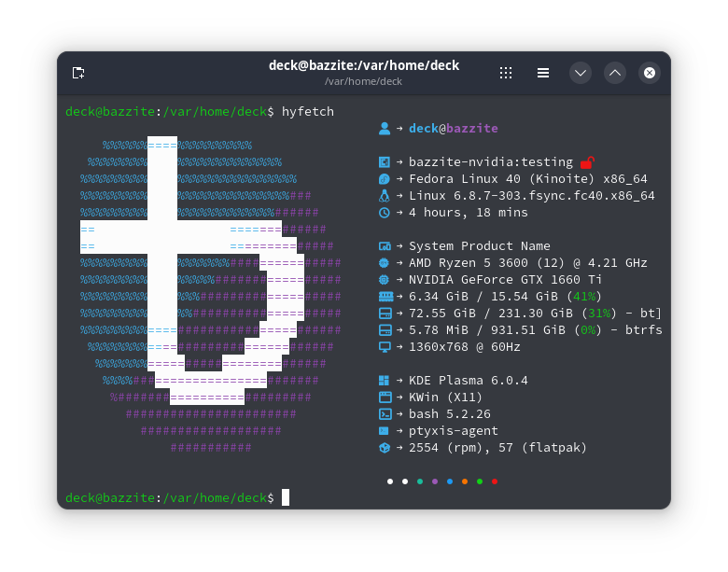728x572 pixels.
Task: Click the red unlocked padlock icon
Action: [587, 162]
